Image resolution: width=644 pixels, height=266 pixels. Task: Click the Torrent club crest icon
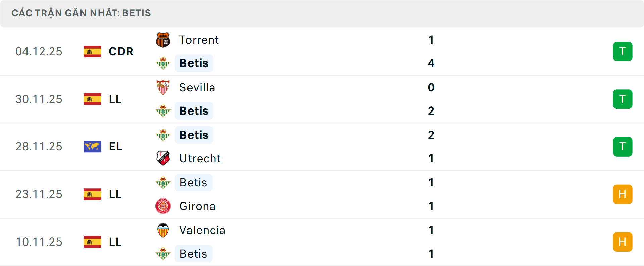pos(163,40)
